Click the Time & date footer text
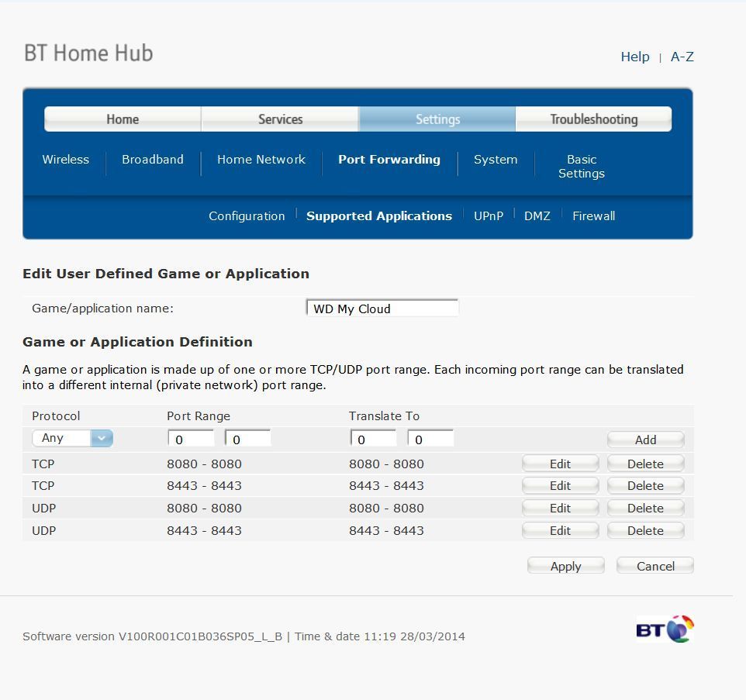Image resolution: width=746 pixels, height=700 pixels. tap(380, 636)
